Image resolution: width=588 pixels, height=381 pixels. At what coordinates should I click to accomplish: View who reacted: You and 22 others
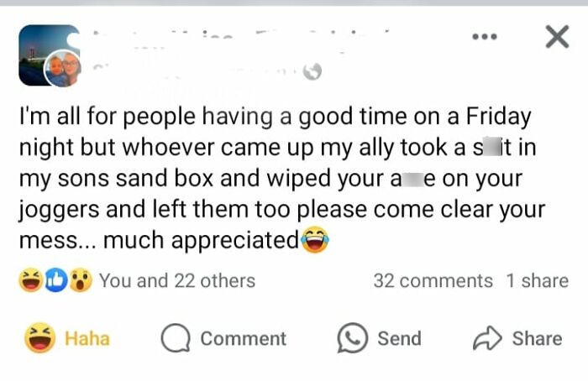(x=176, y=280)
